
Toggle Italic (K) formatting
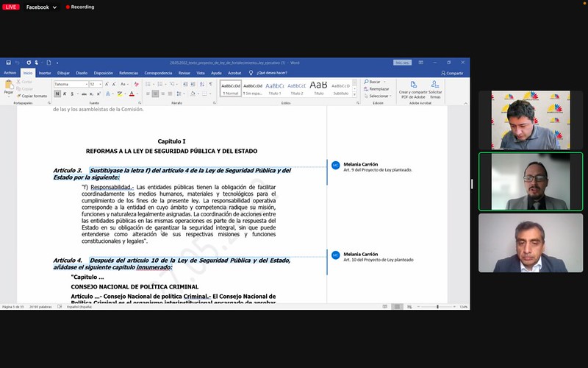(65, 94)
